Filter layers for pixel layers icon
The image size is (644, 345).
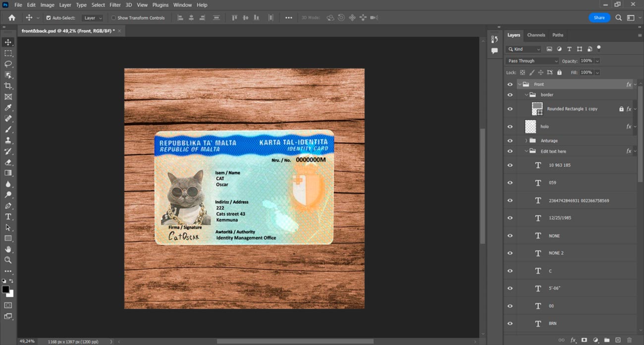click(549, 49)
